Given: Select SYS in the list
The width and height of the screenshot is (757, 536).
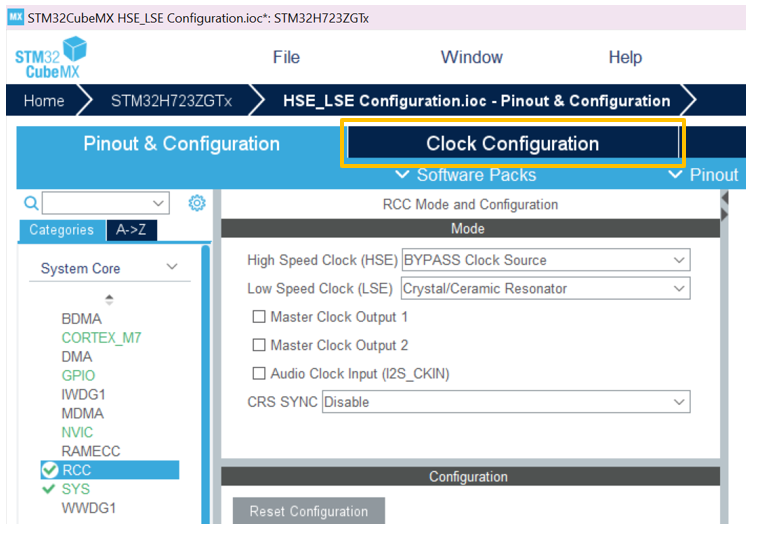Looking at the screenshot, I should point(76,489).
